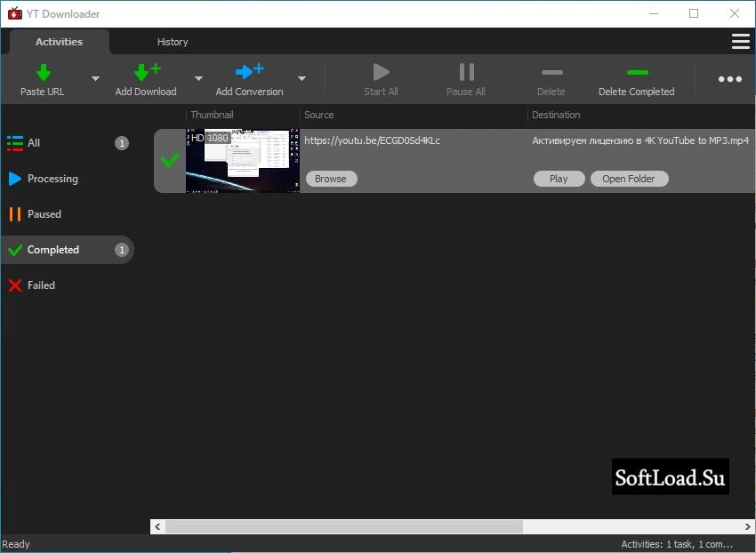This screenshot has height=553, width=756.
Task: Click the destination filename ending in MP3.mp4
Action: pyautogui.click(x=640, y=140)
